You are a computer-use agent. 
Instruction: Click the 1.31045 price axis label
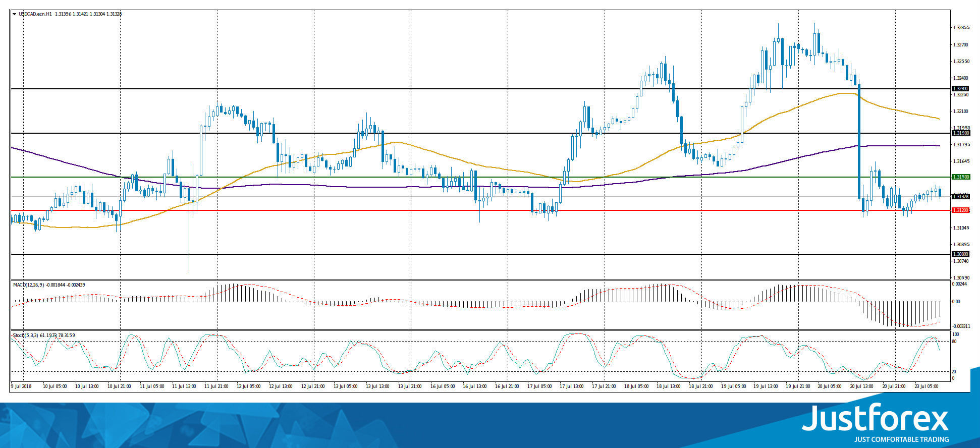point(961,228)
